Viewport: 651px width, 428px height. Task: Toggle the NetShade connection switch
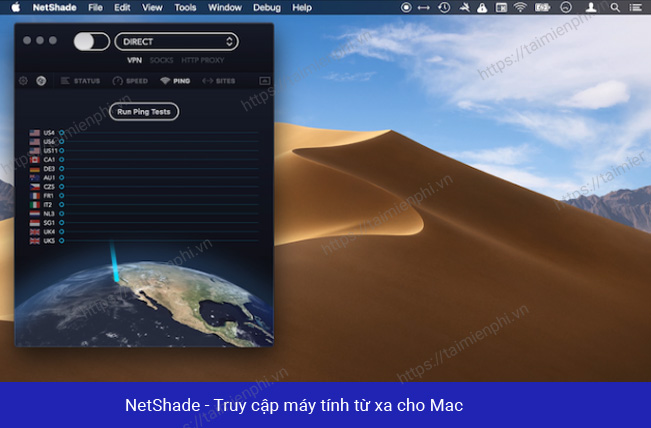tap(91, 42)
